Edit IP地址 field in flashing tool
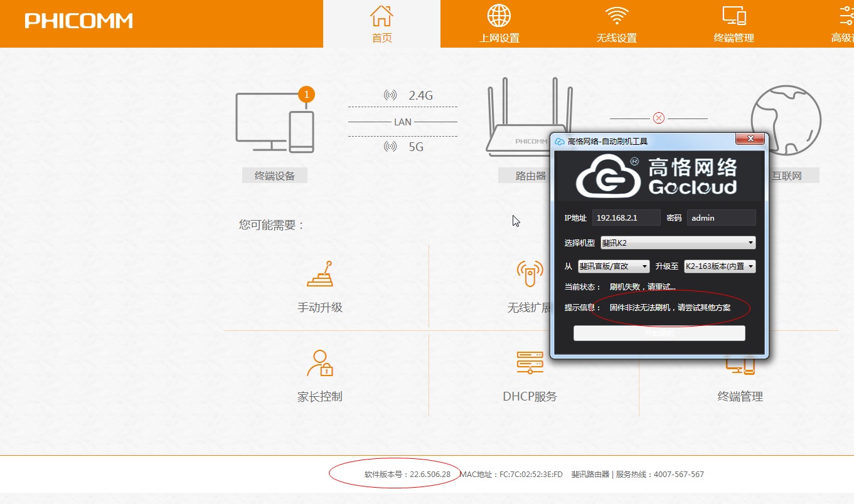Screen dimensions: 854x504 coord(626,218)
